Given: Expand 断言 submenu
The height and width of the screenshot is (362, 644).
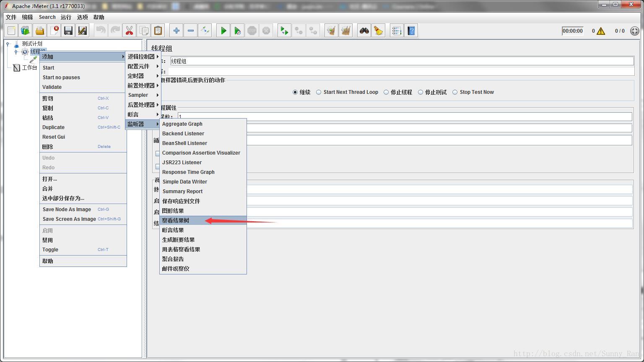Looking at the screenshot, I should coord(143,114).
